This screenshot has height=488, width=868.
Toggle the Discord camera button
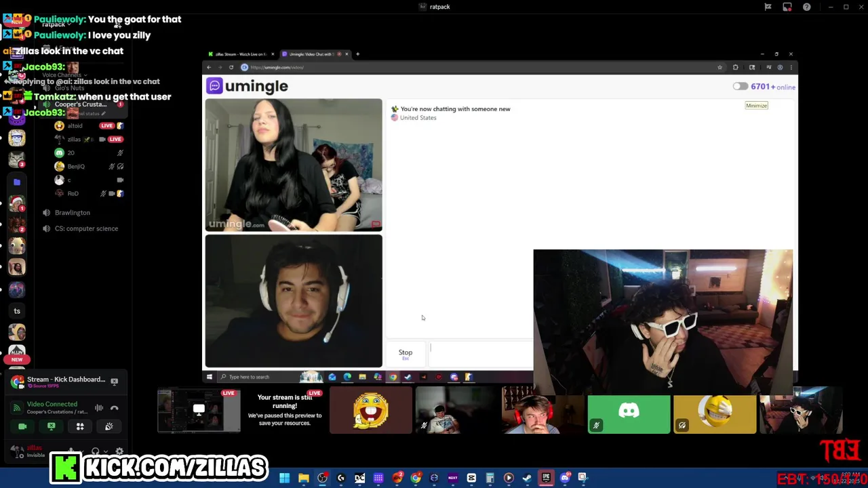click(22, 426)
